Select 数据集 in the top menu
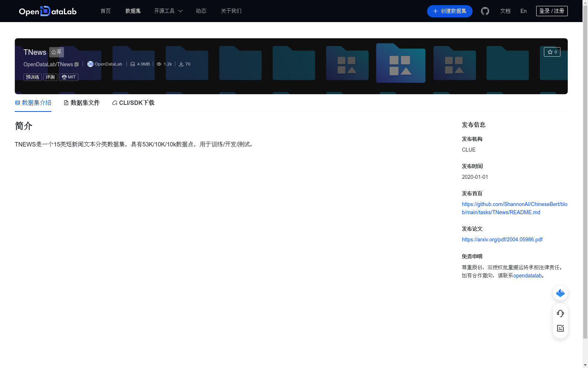 133,11
